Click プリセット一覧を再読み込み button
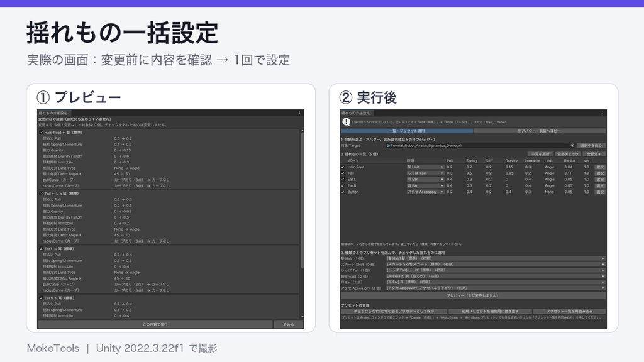Viewport: 644px width, 362px height. tap(569, 311)
